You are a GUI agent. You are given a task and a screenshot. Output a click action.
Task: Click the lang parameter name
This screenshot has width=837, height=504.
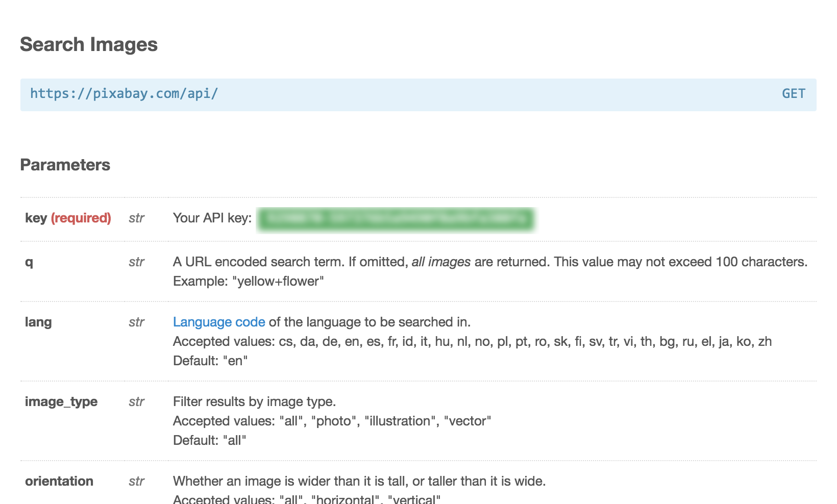[38, 322]
